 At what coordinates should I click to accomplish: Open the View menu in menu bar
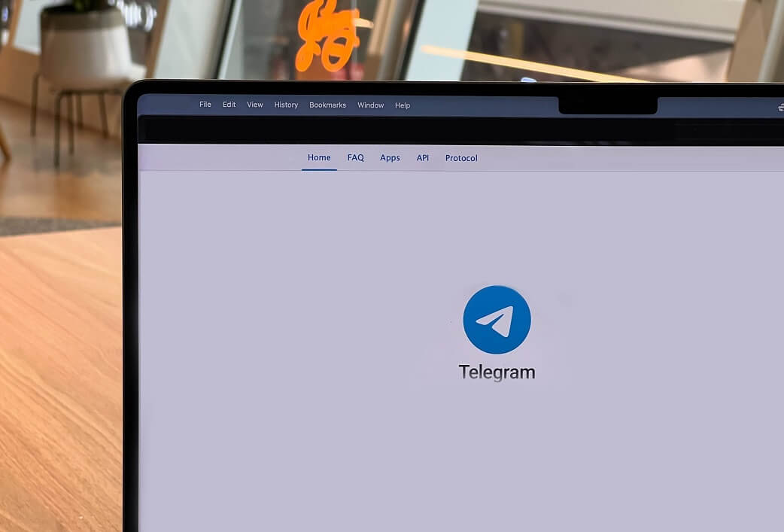255,105
